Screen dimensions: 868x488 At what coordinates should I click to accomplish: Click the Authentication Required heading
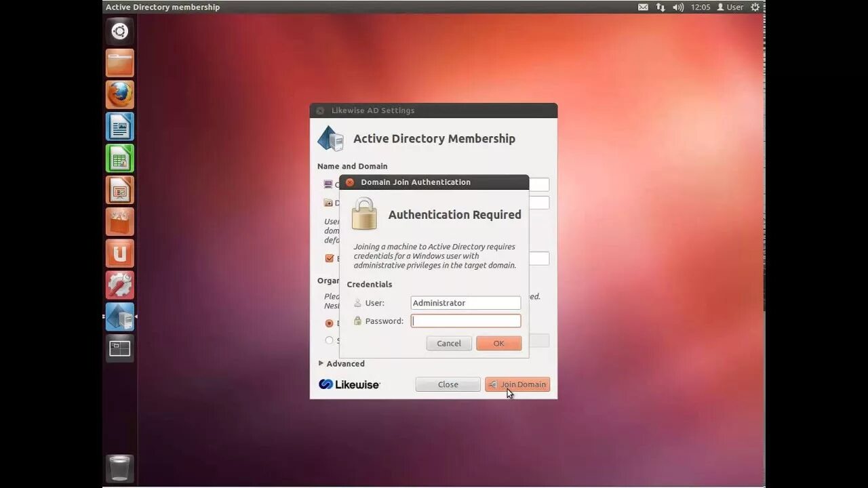pyautogui.click(x=455, y=214)
